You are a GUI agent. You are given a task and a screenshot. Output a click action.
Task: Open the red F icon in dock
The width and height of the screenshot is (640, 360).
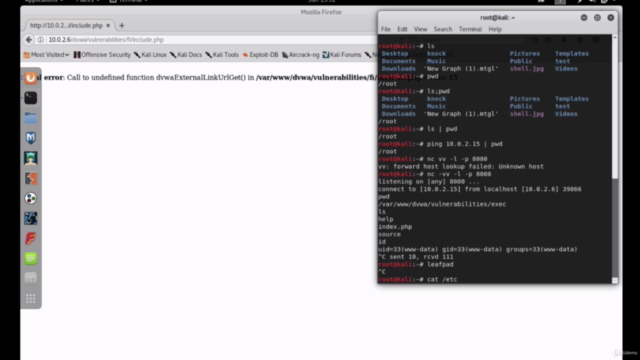coord(31,238)
